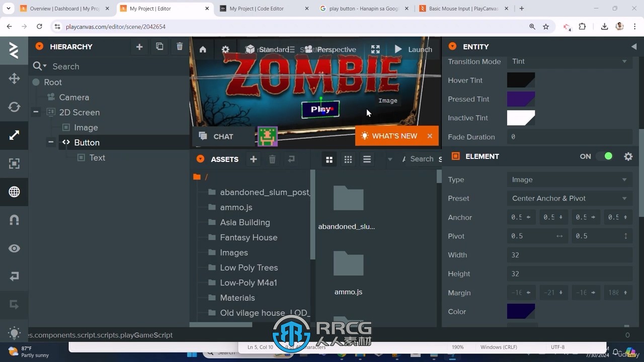This screenshot has height=362, width=644.
Task: Toggle viewport fullscreen icon
Action: coord(375,49)
